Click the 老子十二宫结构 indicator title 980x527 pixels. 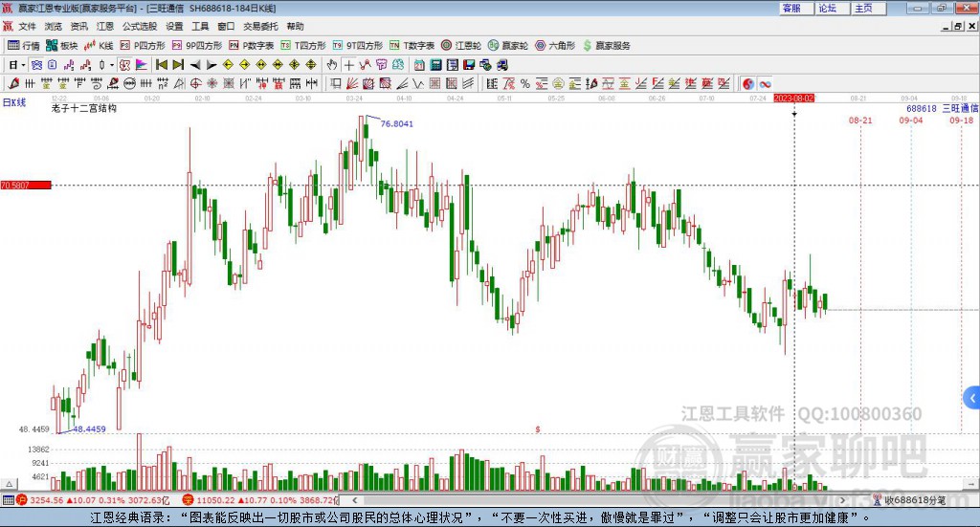[84, 108]
